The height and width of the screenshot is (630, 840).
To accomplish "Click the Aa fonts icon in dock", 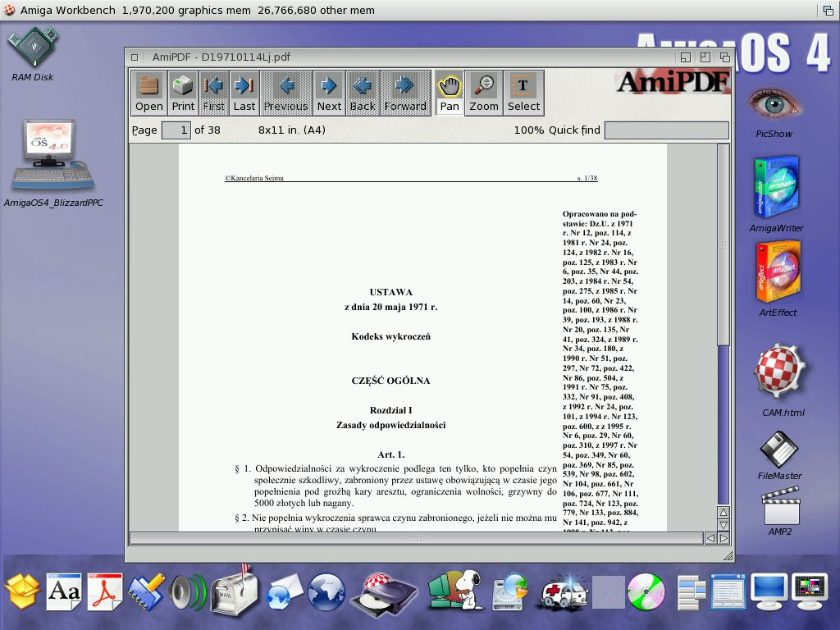I will point(64,591).
